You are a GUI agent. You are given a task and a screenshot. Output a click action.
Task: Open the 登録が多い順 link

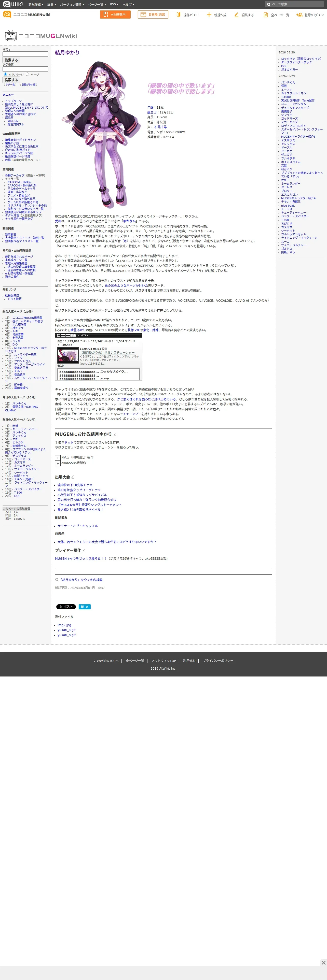29,84
